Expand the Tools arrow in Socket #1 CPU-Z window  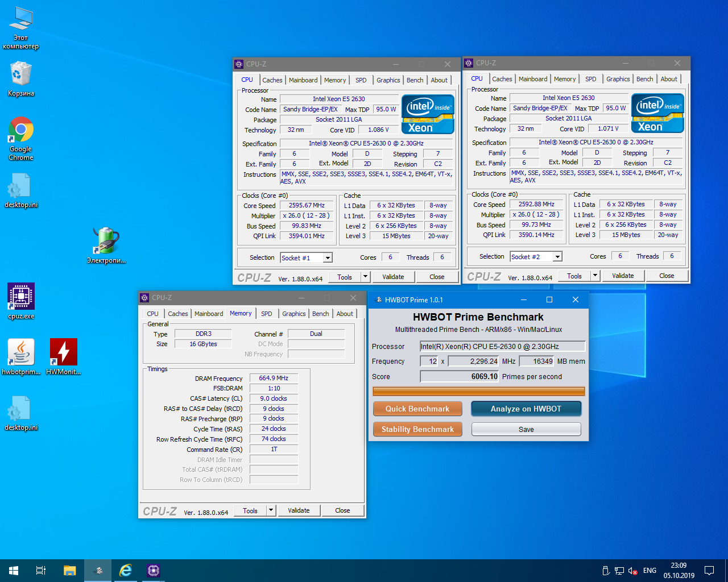(365, 277)
